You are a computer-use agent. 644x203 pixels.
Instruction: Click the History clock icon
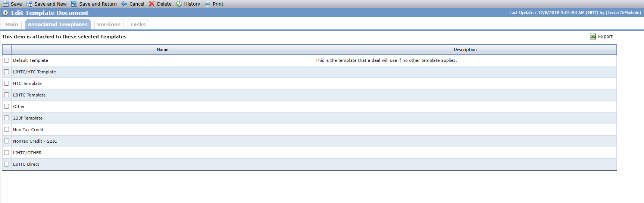pyautogui.click(x=179, y=4)
